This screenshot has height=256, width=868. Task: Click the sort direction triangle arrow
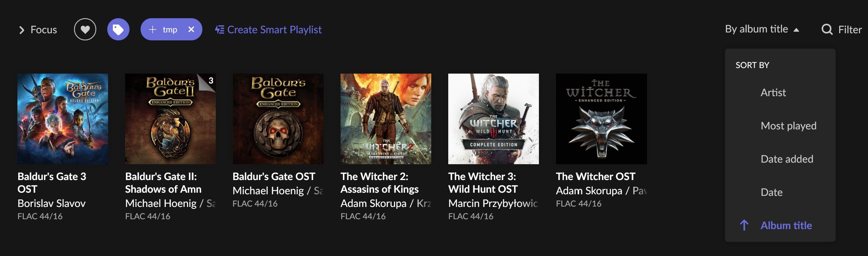coord(796,30)
